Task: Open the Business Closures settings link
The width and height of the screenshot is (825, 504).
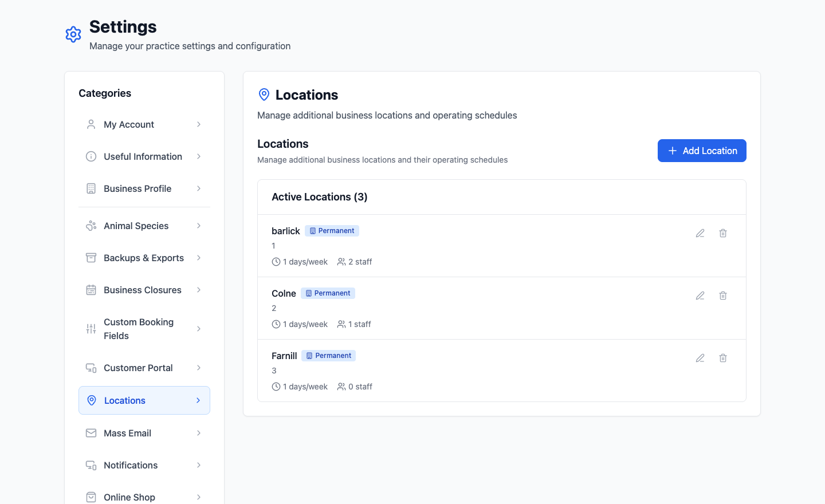Action: 144,290
